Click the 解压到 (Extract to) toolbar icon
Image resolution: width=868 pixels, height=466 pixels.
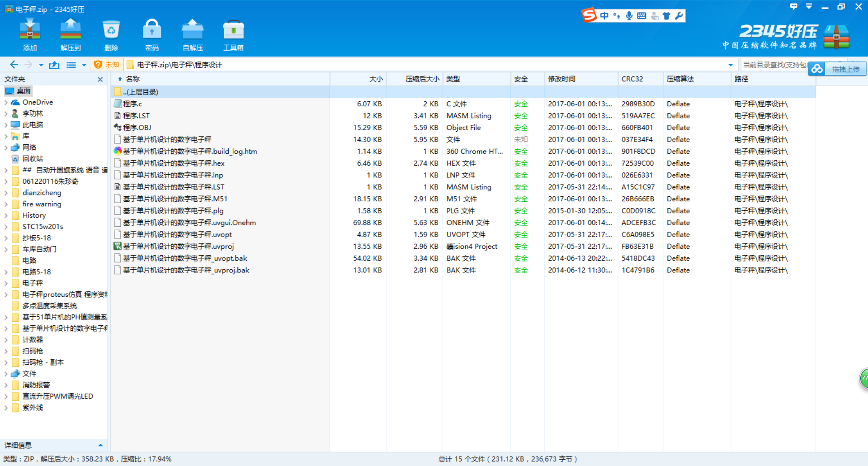71,34
